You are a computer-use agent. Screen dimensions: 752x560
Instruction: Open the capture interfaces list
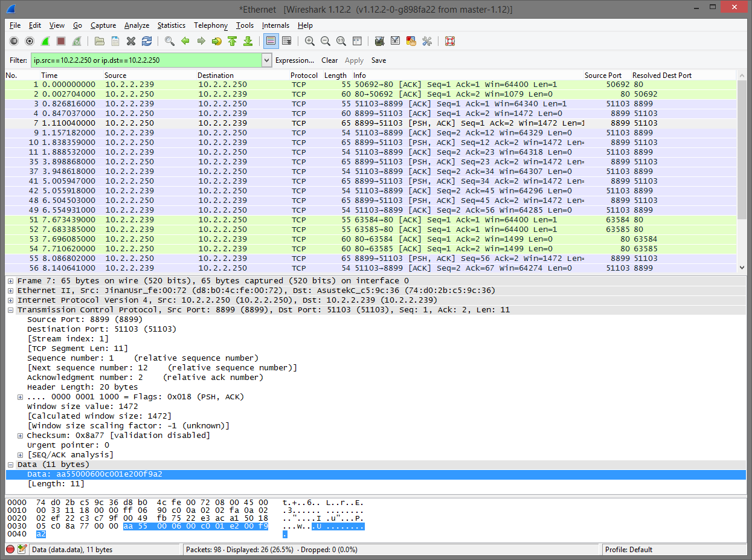[x=14, y=40]
